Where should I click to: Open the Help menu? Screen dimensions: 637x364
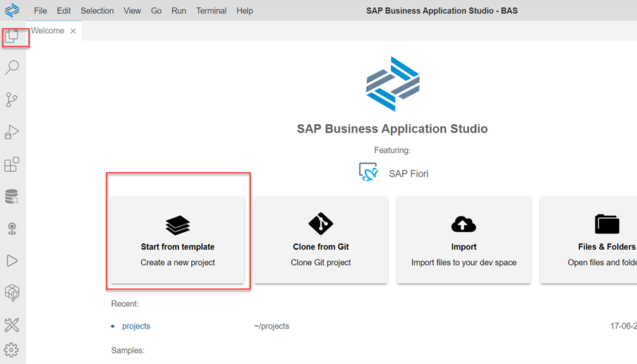point(245,11)
